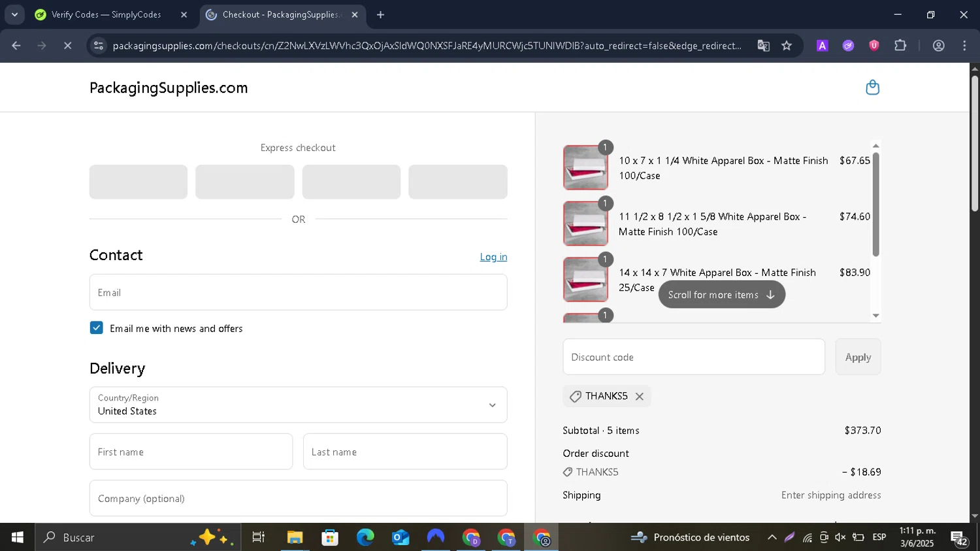Close the Checkout PackagingSupplies tab
Image resolution: width=980 pixels, height=551 pixels.
[354, 14]
